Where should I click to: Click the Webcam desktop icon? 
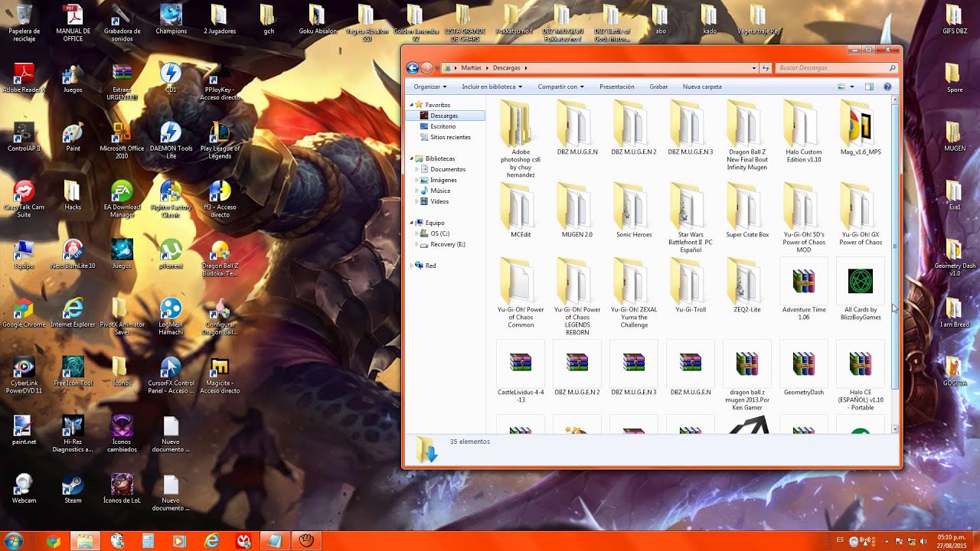coord(24,489)
